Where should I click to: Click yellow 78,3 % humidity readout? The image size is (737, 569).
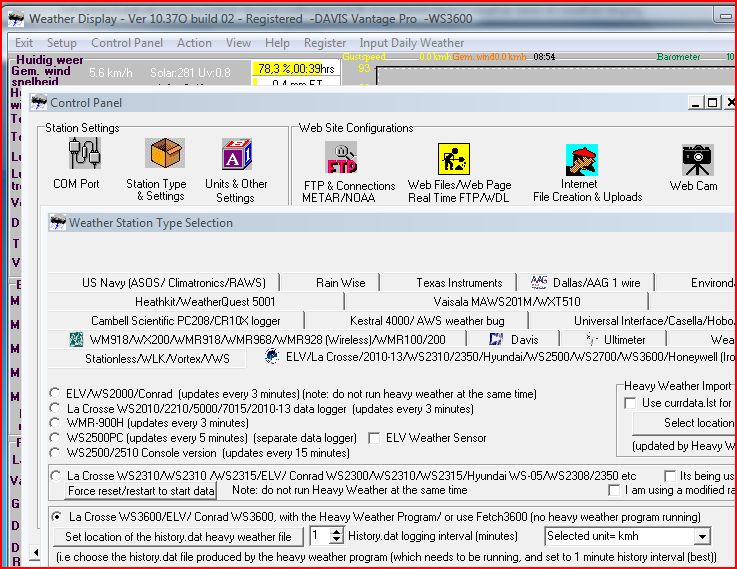296,69
